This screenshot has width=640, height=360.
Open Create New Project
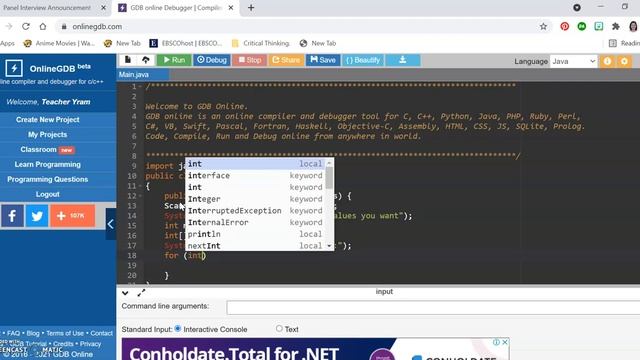tap(48, 120)
